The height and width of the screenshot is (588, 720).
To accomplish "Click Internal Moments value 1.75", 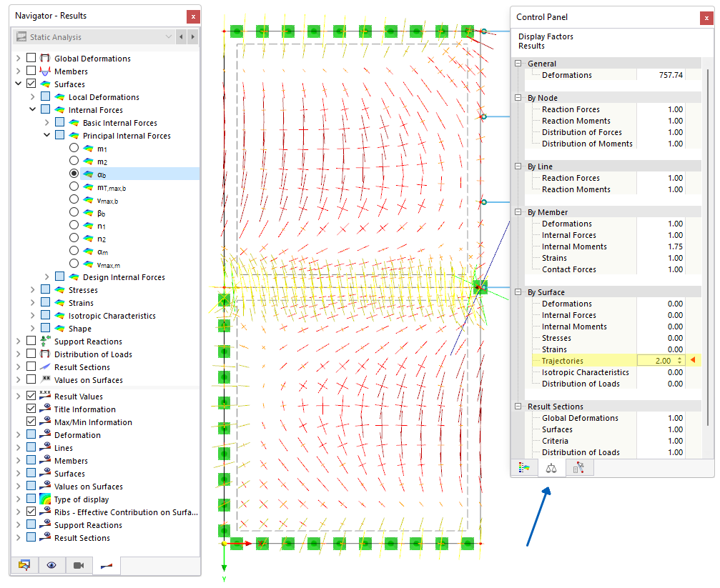I will (675, 246).
